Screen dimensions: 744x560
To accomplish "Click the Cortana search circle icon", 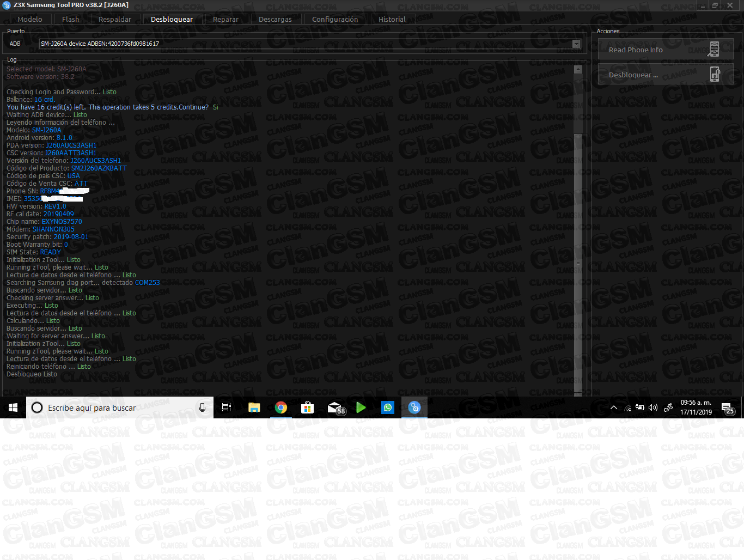I will [x=37, y=407].
